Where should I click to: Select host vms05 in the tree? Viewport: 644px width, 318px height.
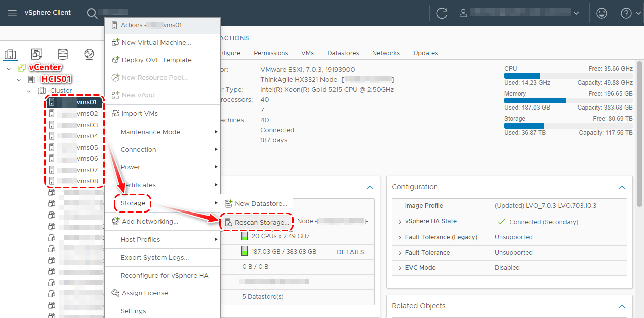click(87, 148)
